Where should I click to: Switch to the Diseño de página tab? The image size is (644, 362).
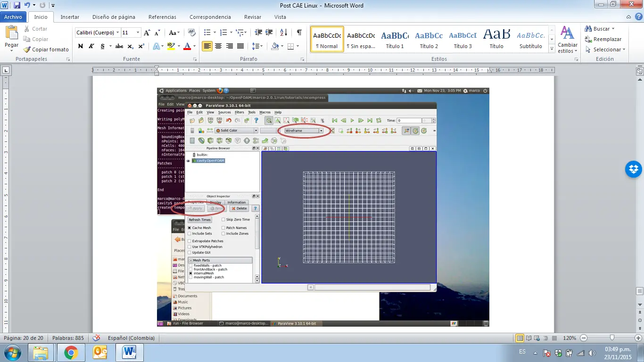coord(114,17)
